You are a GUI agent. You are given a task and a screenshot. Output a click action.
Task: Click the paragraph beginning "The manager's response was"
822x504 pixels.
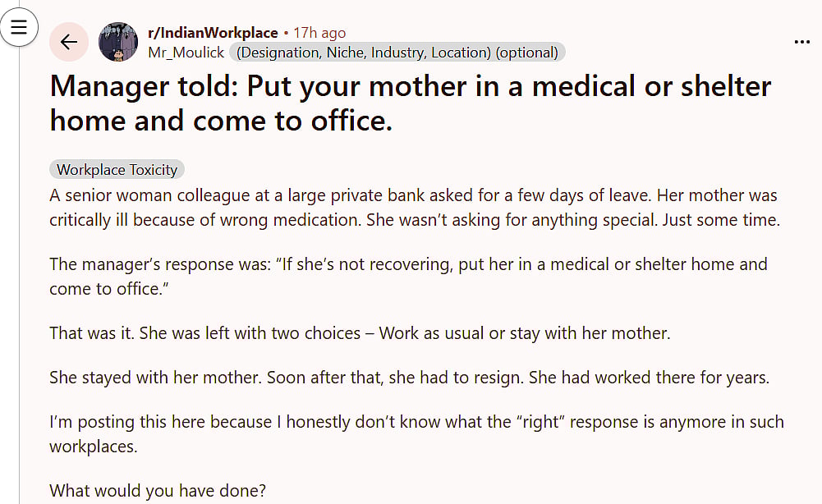point(408,276)
